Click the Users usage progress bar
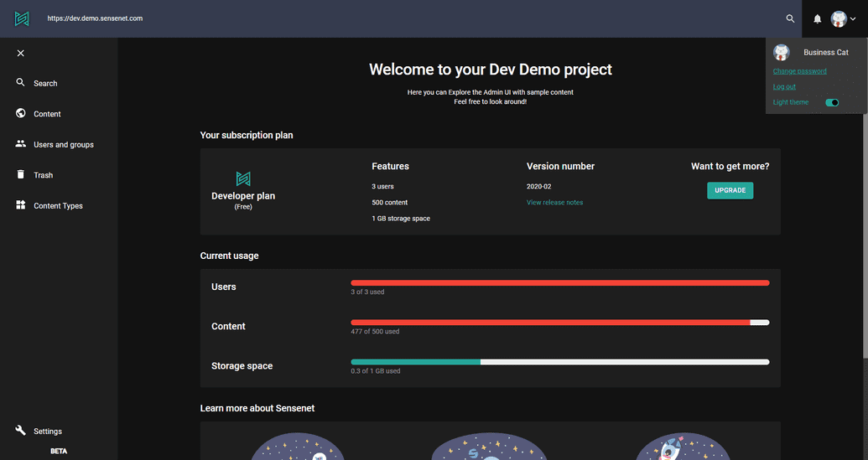The width and height of the screenshot is (868, 460). pyautogui.click(x=559, y=283)
